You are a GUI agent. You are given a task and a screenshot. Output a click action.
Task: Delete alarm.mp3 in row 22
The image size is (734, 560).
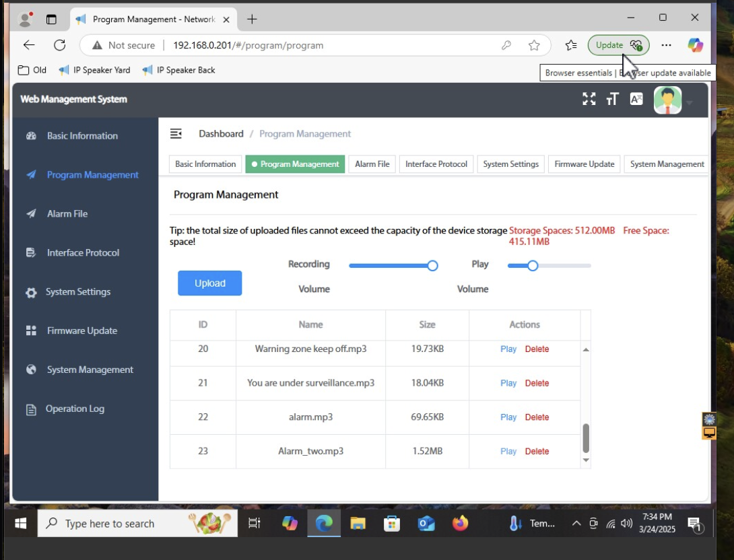[537, 417]
